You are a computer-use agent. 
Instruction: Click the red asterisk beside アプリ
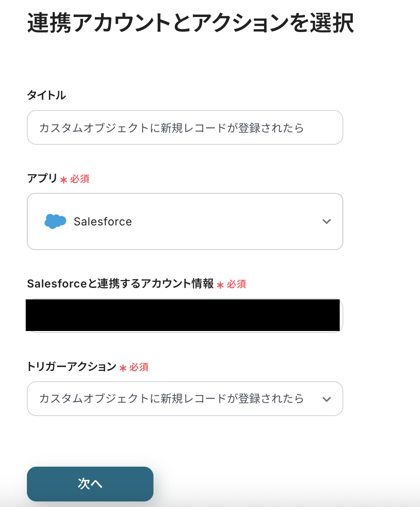[64, 180]
